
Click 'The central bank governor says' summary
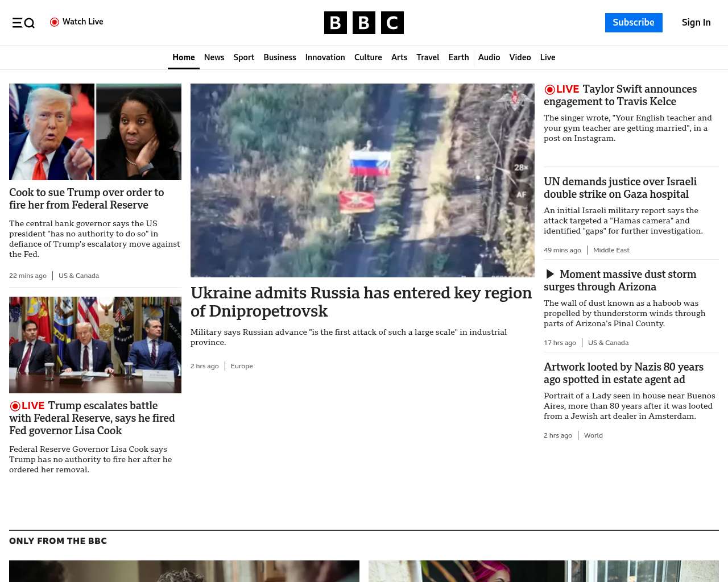point(94,239)
